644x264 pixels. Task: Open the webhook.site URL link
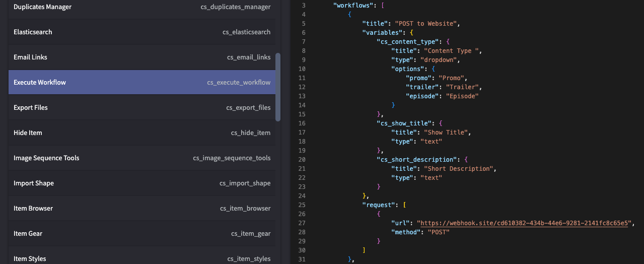coord(524,223)
